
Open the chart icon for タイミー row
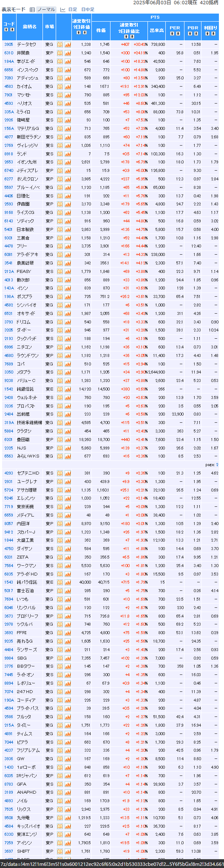pyautogui.click(x=68, y=725)
